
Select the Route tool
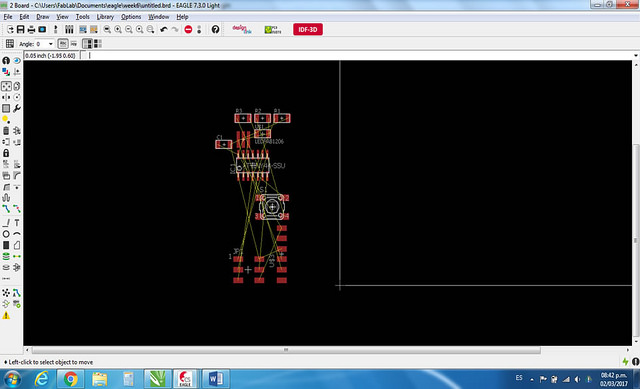(x=6, y=209)
